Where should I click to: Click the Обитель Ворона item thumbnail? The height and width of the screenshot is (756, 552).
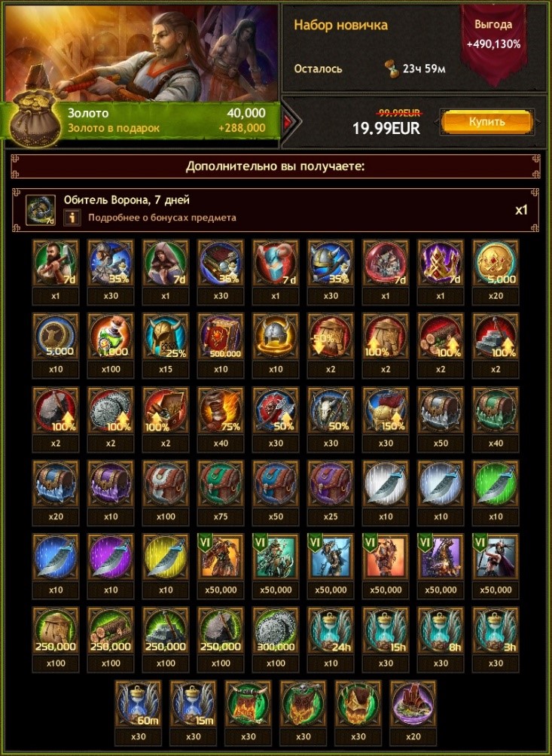coord(41,210)
